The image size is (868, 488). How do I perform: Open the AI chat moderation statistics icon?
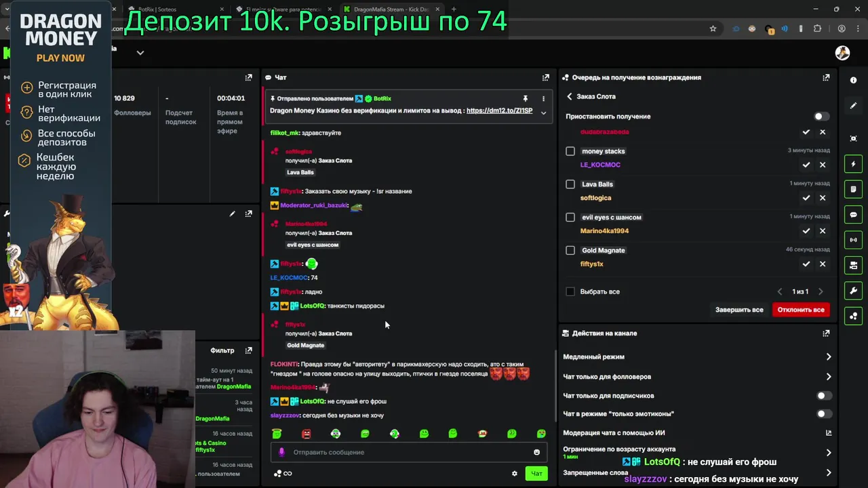pos(829,432)
